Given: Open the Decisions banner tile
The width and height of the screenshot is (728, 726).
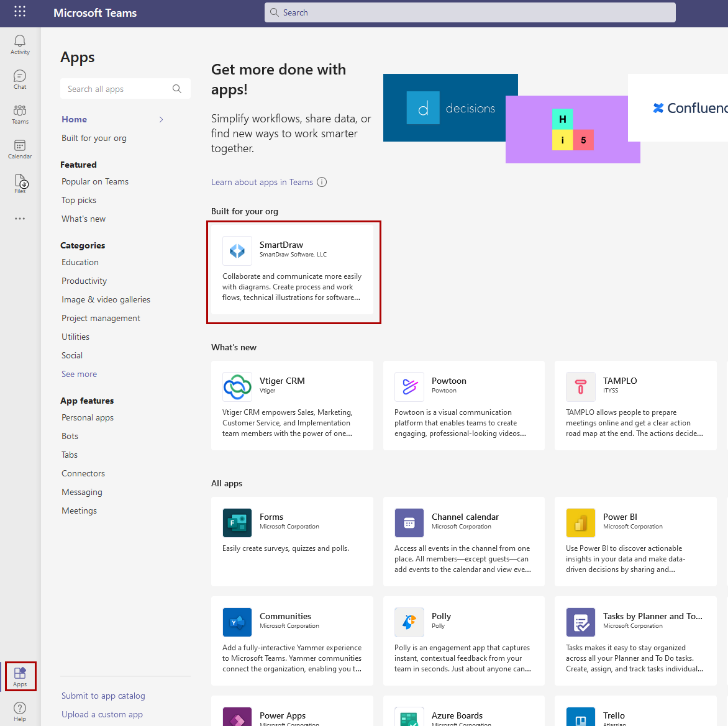Looking at the screenshot, I should [x=450, y=108].
